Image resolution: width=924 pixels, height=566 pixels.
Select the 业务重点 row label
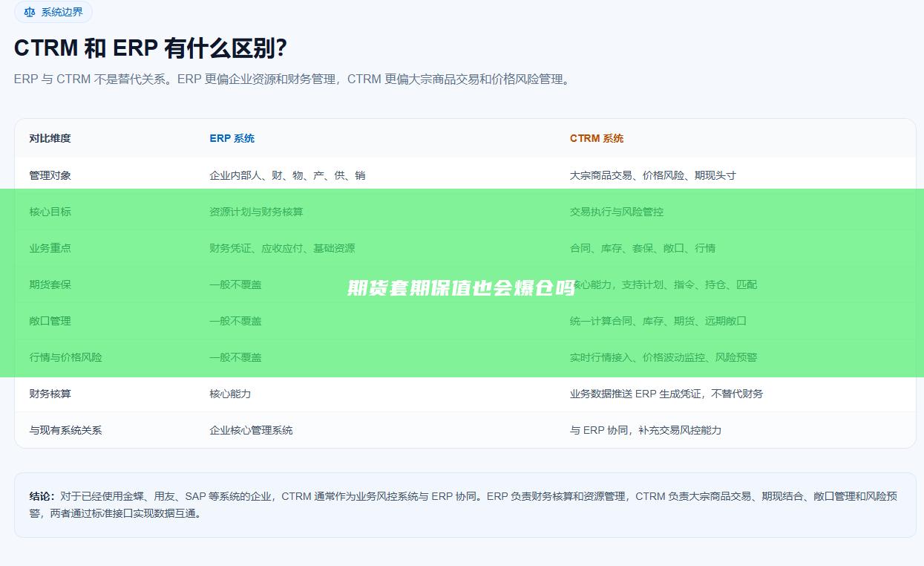[x=50, y=248]
